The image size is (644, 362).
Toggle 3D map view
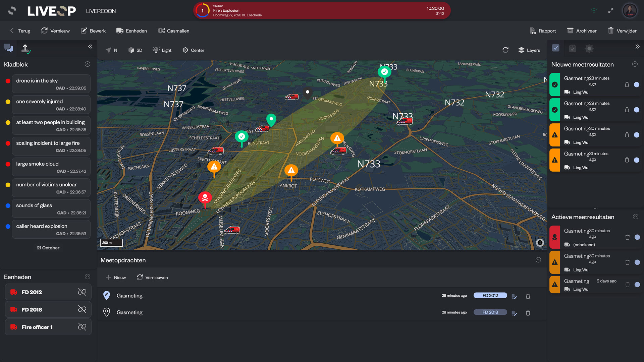(x=135, y=50)
